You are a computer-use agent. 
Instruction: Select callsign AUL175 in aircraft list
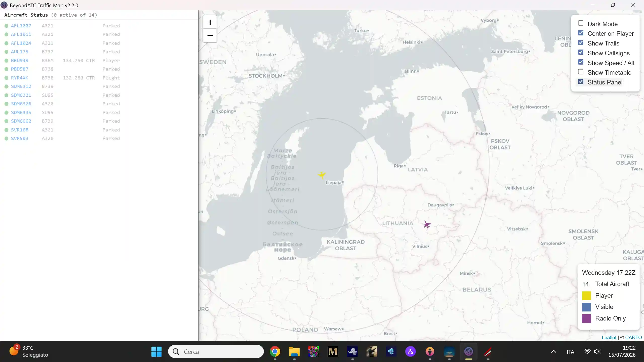pos(20,52)
